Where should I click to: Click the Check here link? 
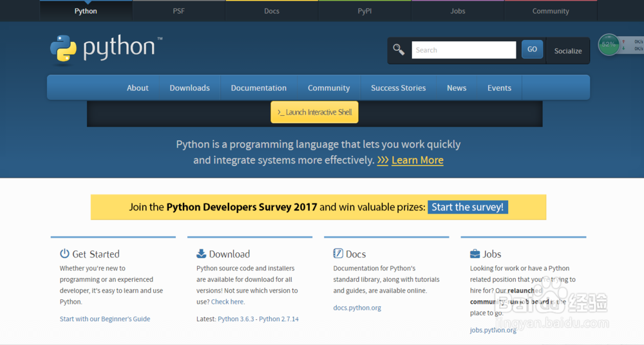(227, 301)
